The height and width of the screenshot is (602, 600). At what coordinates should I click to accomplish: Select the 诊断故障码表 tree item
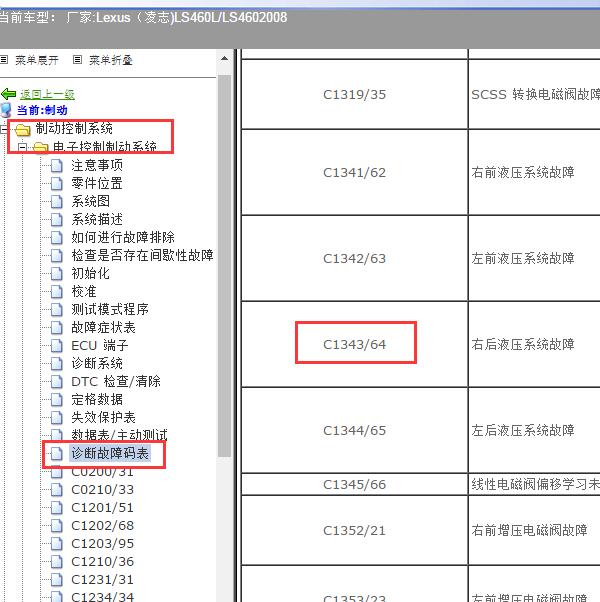pyautogui.click(x=110, y=453)
